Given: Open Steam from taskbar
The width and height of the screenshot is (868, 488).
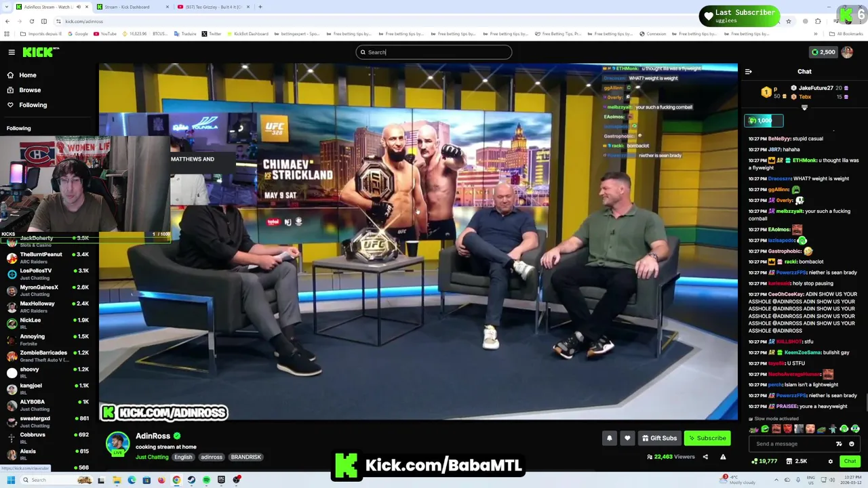Looking at the screenshot, I should pos(191,480).
